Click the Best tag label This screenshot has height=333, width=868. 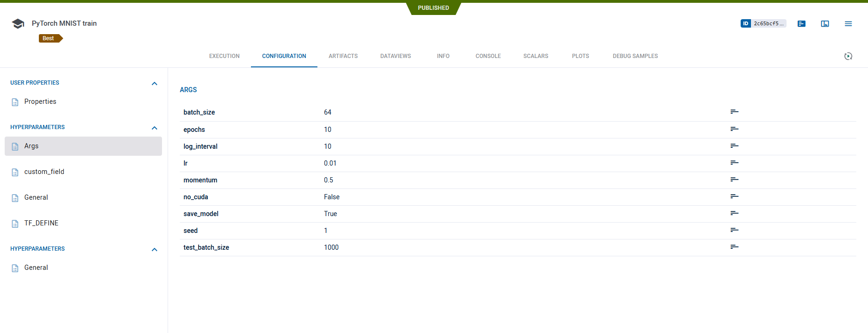tap(49, 38)
